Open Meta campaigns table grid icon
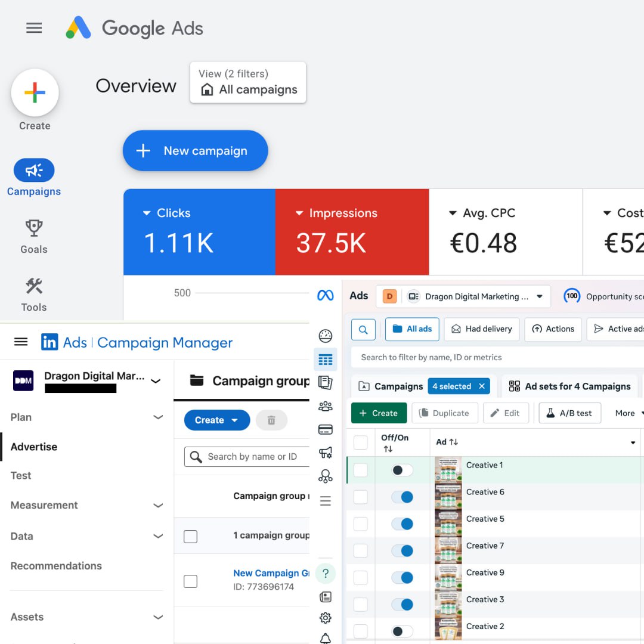This screenshot has height=644, width=644. tap(326, 360)
